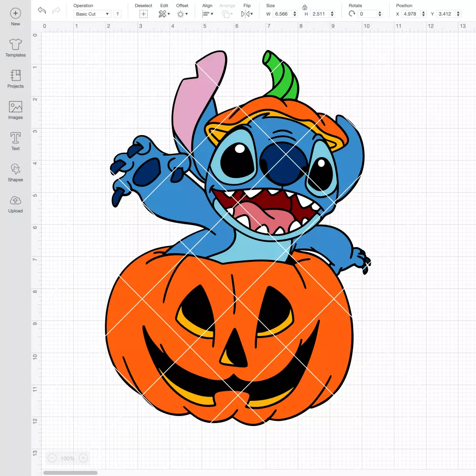
Task: Open the Flip options
Action: coord(247,14)
